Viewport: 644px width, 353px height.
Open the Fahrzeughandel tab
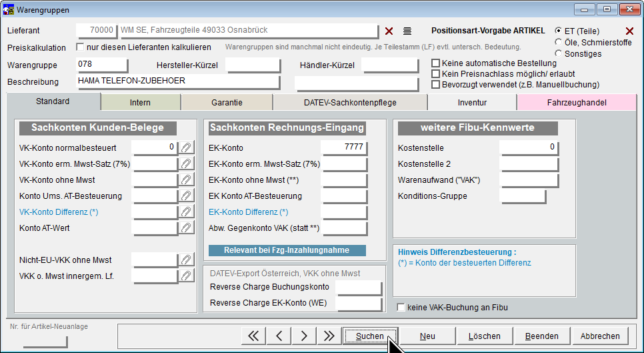[576, 103]
